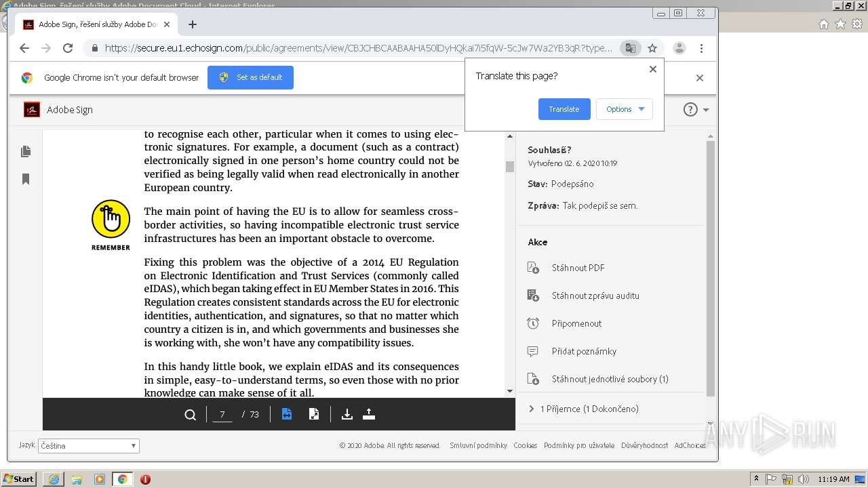Click the volume speaker tray icon
The height and width of the screenshot is (488, 868).
point(804,479)
